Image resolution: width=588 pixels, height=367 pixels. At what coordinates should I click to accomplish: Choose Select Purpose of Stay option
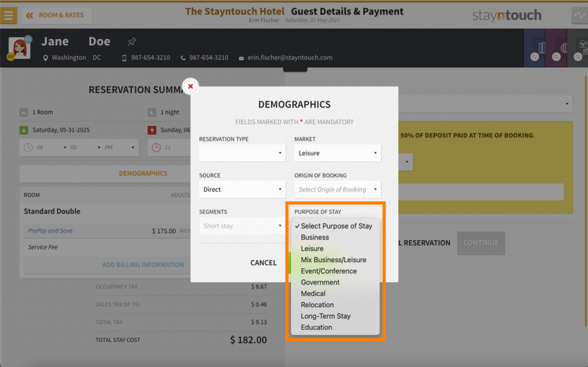(x=336, y=226)
